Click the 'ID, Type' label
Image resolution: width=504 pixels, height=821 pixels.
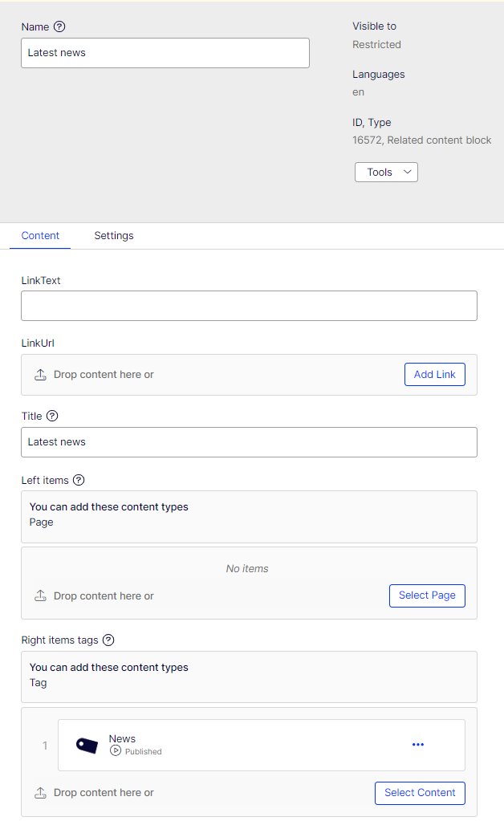pyautogui.click(x=372, y=123)
